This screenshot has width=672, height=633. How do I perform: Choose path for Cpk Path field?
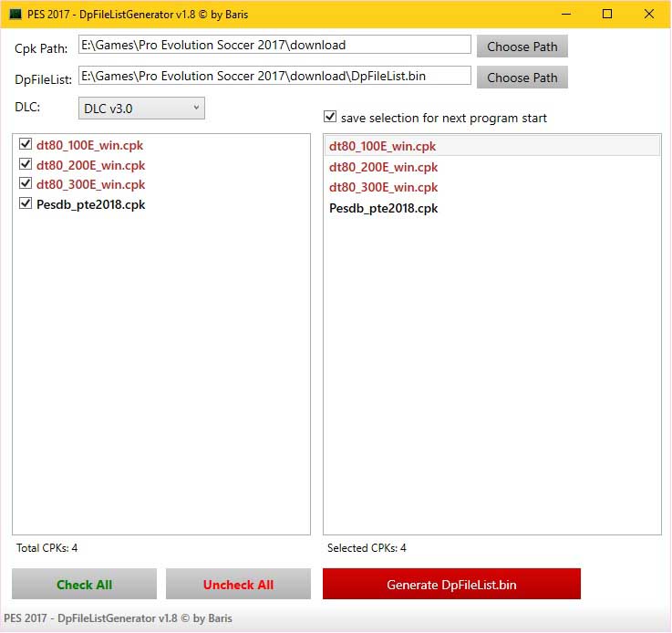[522, 47]
